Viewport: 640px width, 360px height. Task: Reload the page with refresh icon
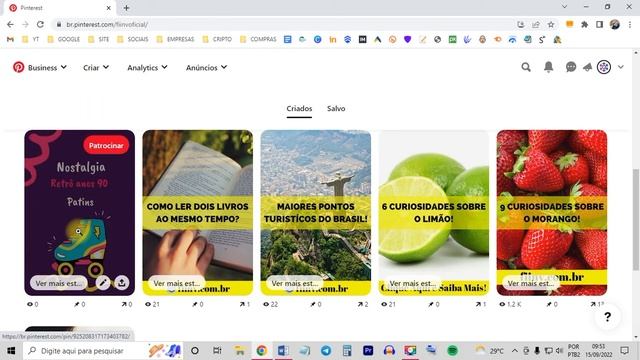[40, 24]
